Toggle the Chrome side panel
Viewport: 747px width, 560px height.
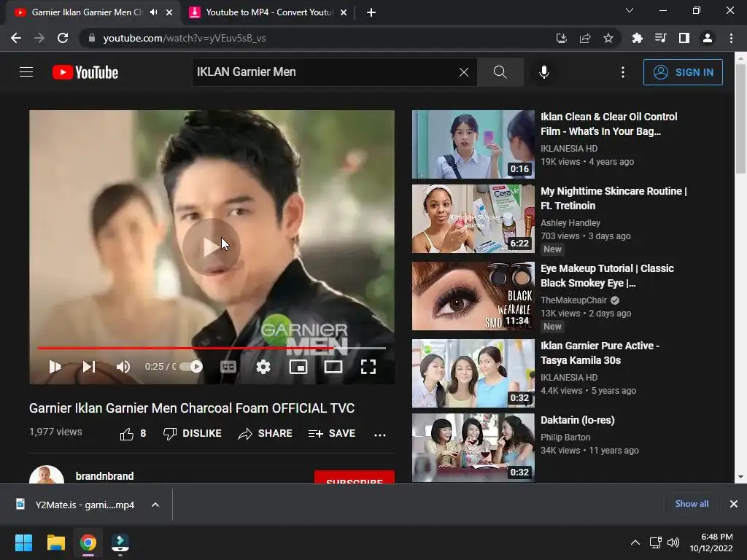(684, 38)
